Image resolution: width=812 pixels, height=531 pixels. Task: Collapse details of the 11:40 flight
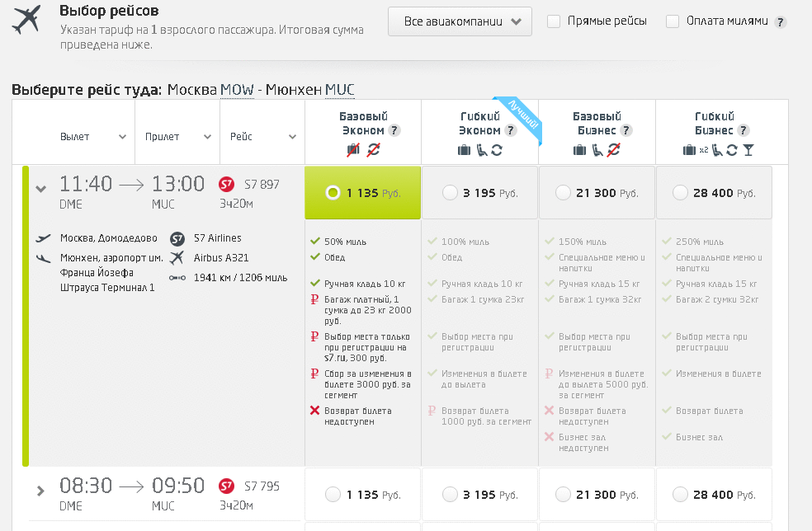[x=41, y=189]
